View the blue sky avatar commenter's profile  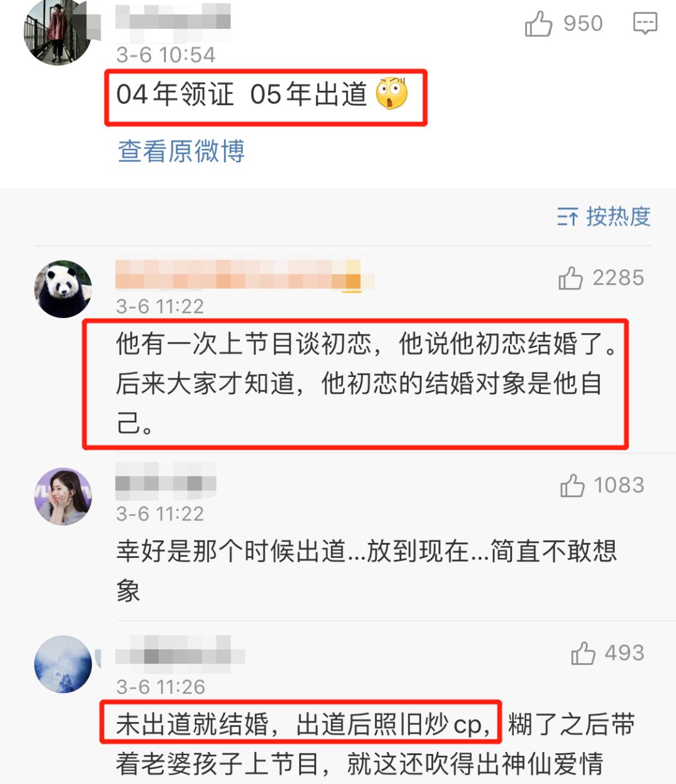(x=63, y=664)
